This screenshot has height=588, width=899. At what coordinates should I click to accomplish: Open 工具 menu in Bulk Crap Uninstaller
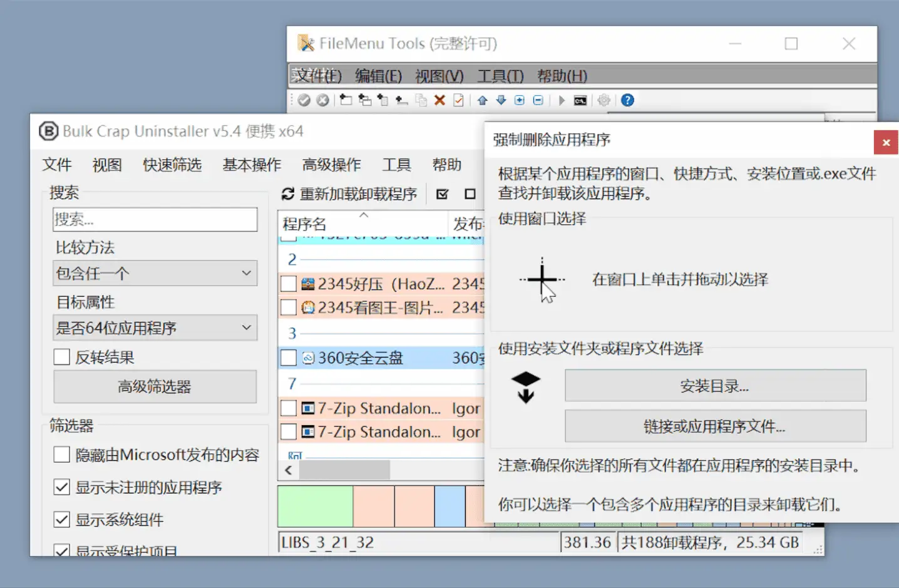(x=396, y=165)
